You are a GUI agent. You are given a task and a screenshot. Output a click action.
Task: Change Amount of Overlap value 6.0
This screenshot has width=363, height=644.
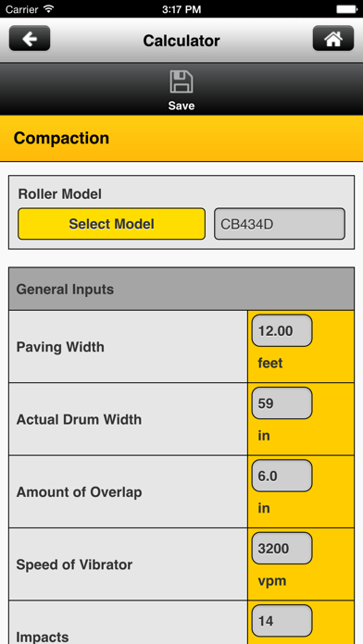click(x=282, y=476)
